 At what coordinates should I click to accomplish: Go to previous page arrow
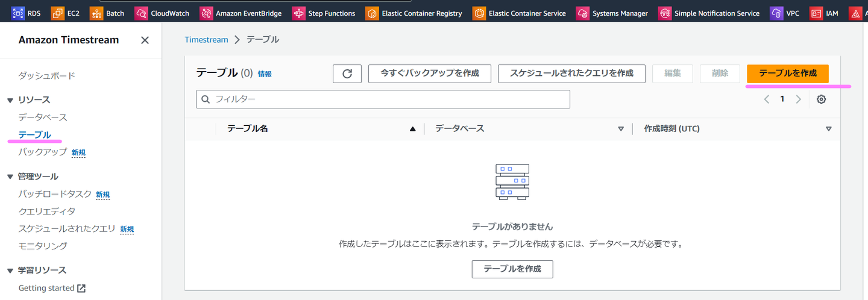(767, 99)
